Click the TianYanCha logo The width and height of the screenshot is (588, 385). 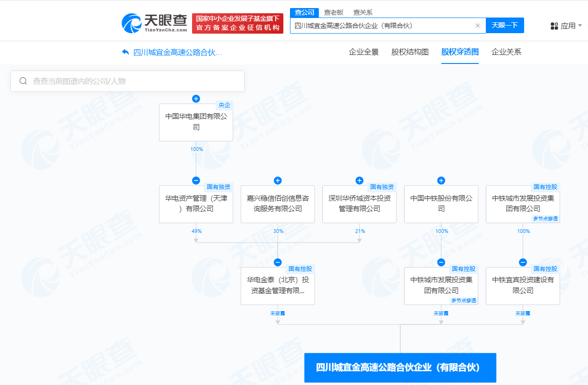[154, 23]
